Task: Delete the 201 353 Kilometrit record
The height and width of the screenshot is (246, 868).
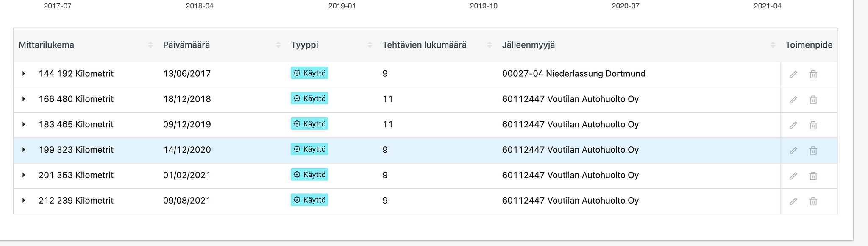Action: (x=813, y=176)
